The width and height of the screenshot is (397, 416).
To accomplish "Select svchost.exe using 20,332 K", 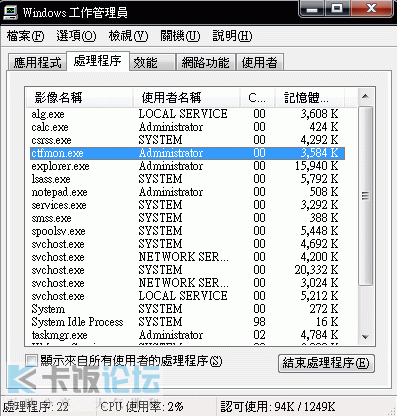I will 187,270.
